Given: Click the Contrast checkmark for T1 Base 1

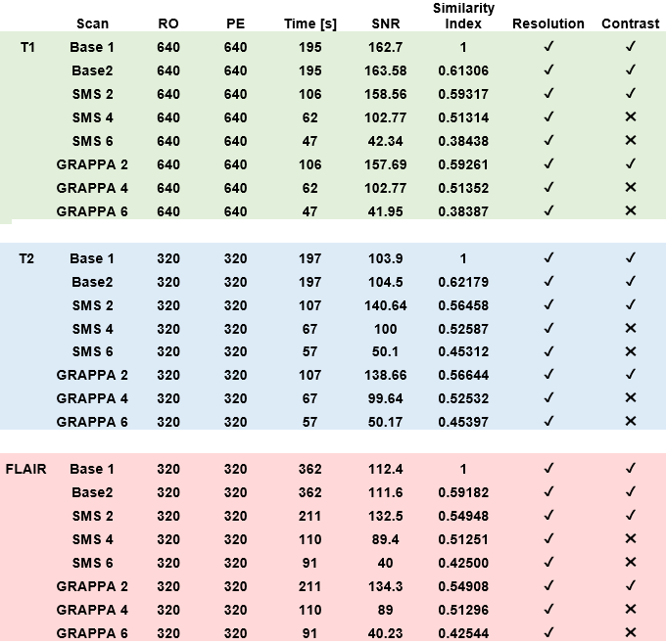Looking at the screenshot, I should [631, 47].
